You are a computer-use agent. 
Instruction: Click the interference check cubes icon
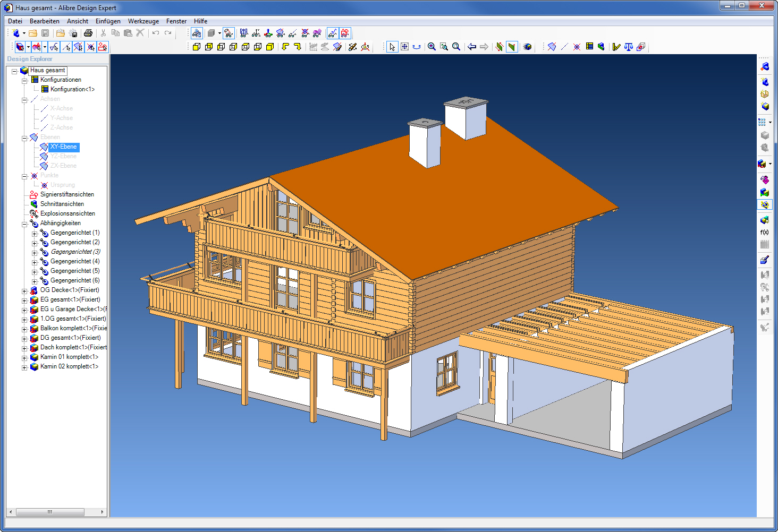641,47
